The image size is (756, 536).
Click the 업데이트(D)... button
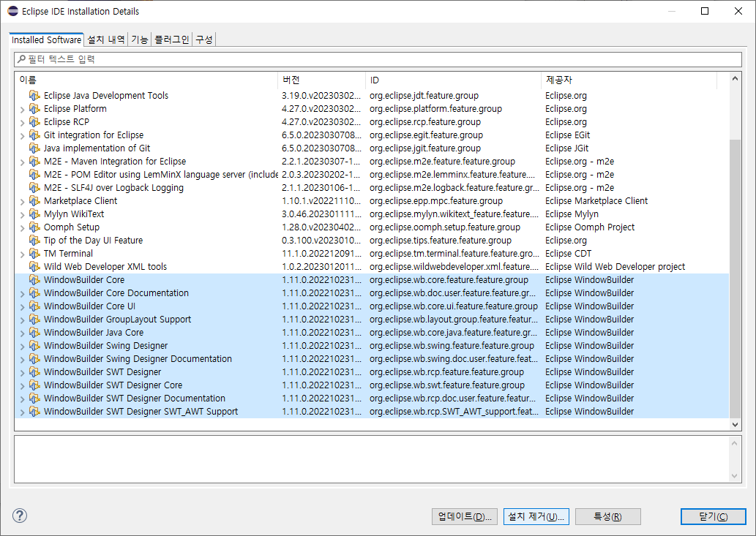465,517
